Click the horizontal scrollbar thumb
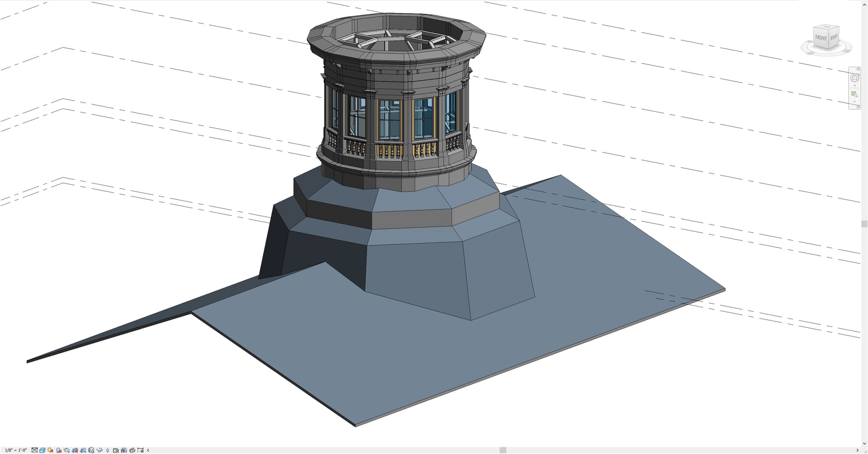This screenshot has height=454, width=868. click(x=503, y=450)
